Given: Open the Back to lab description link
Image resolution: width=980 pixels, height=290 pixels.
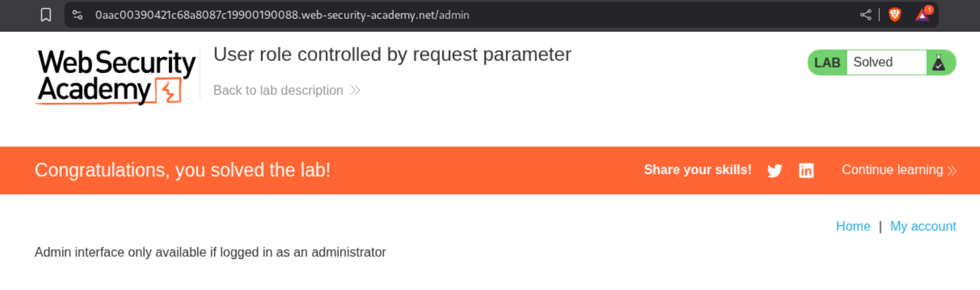Looking at the screenshot, I should 278,91.
